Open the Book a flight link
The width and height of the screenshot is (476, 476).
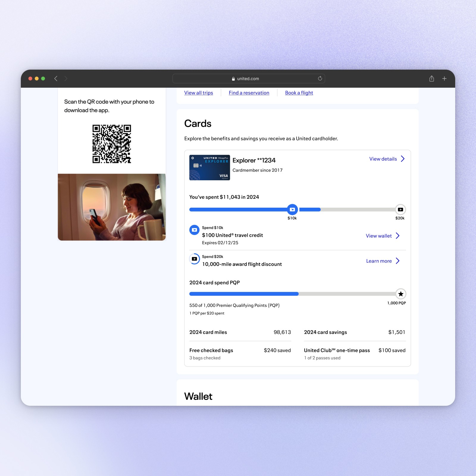(299, 93)
